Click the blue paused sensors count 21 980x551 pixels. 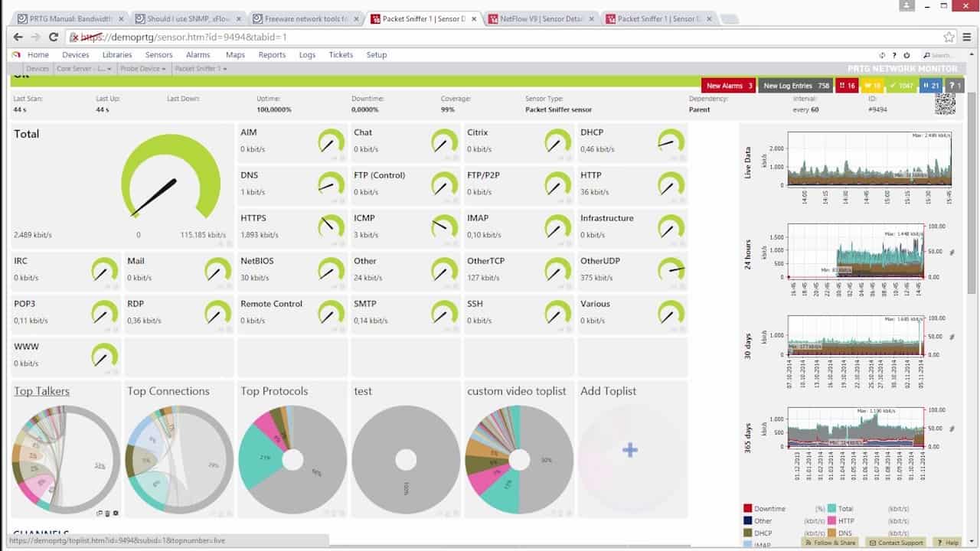point(930,86)
